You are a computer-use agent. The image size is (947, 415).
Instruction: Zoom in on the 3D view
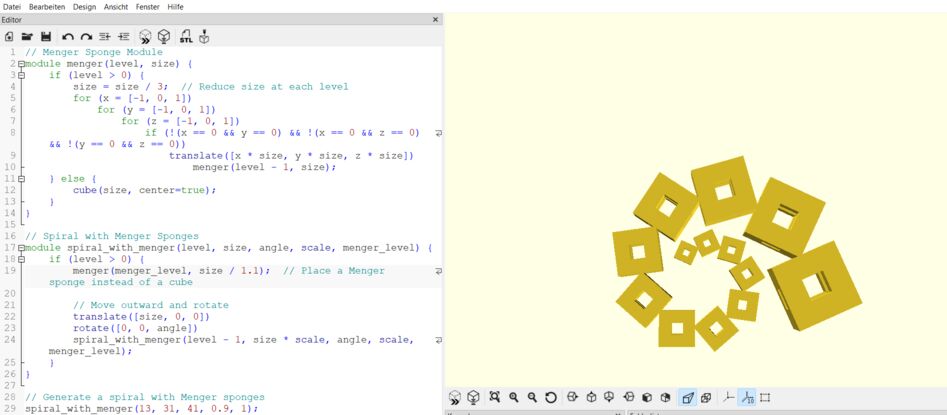(513, 397)
